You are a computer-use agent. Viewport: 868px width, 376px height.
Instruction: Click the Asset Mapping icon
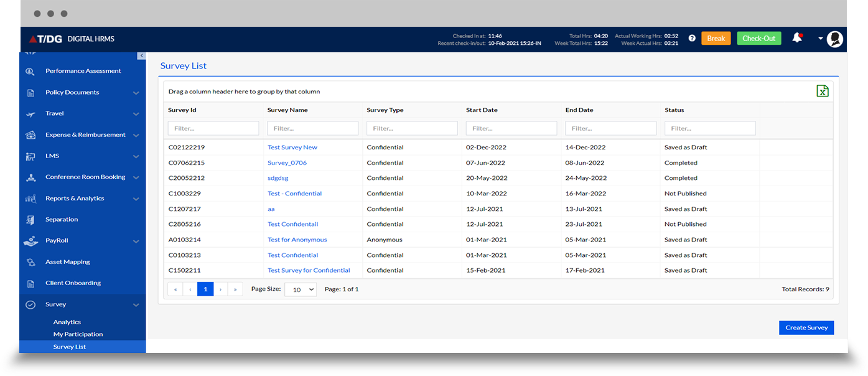(x=30, y=262)
